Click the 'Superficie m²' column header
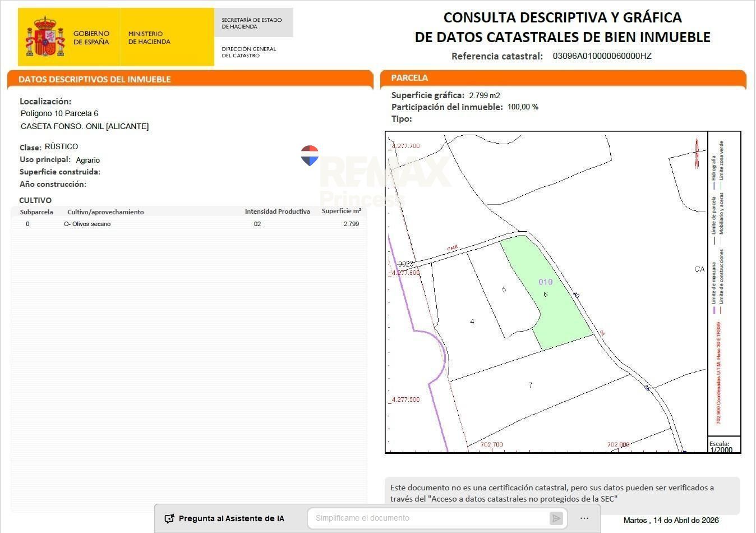 [341, 212]
